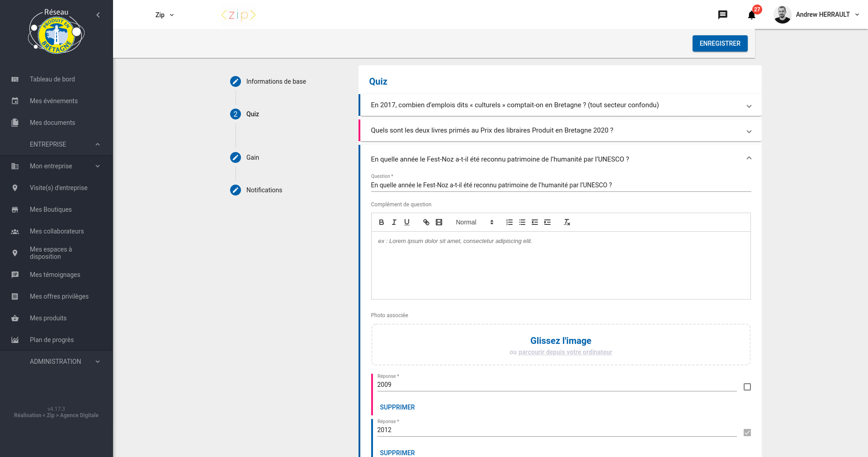Clear text formatting with the Tx icon

click(567, 222)
